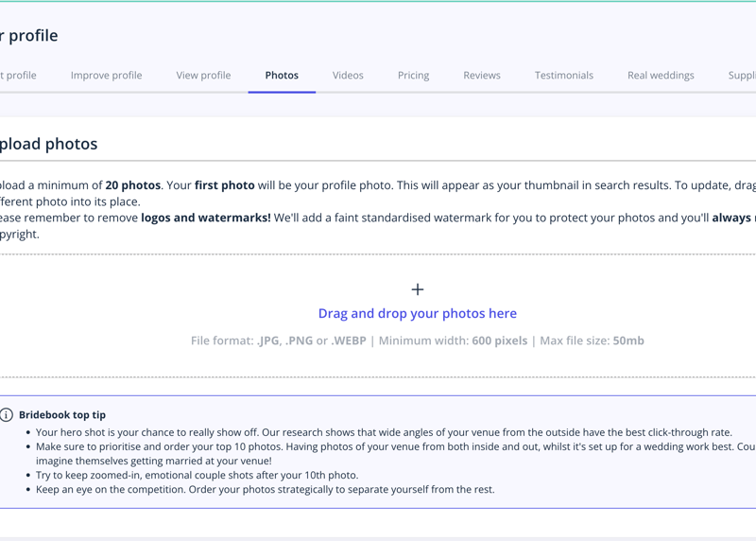Image resolution: width=756 pixels, height=541 pixels.
Task: Click the file format requirements text line
Action: click(417, 340)
